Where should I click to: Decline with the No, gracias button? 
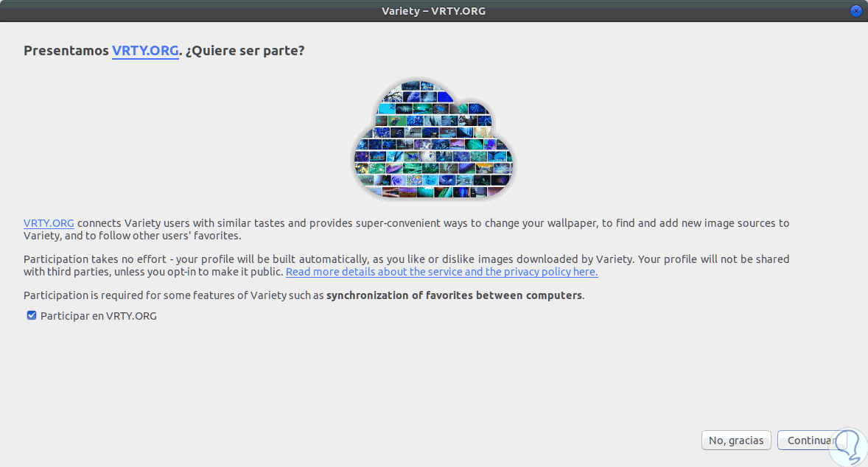(x=735, y=440)
